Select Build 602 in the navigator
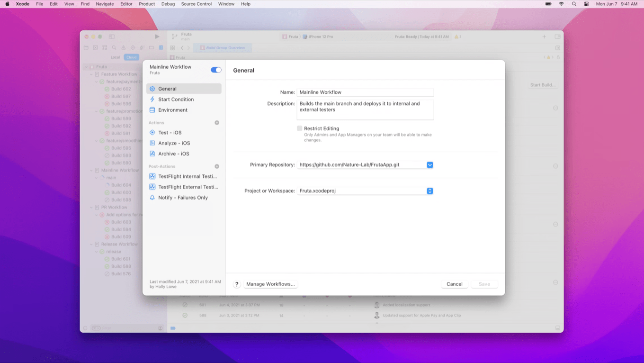This screenshot has height=363, width=644. coord(121,89)
